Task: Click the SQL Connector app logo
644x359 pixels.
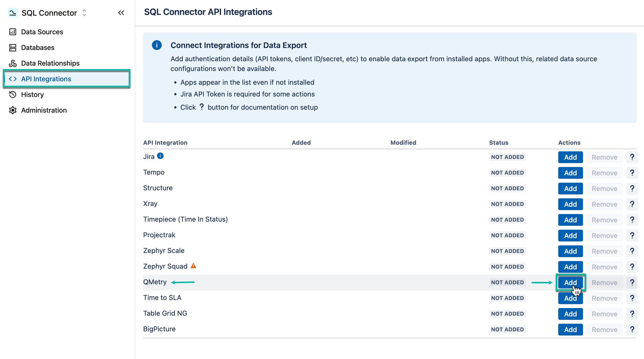Action: pos(12,13)
